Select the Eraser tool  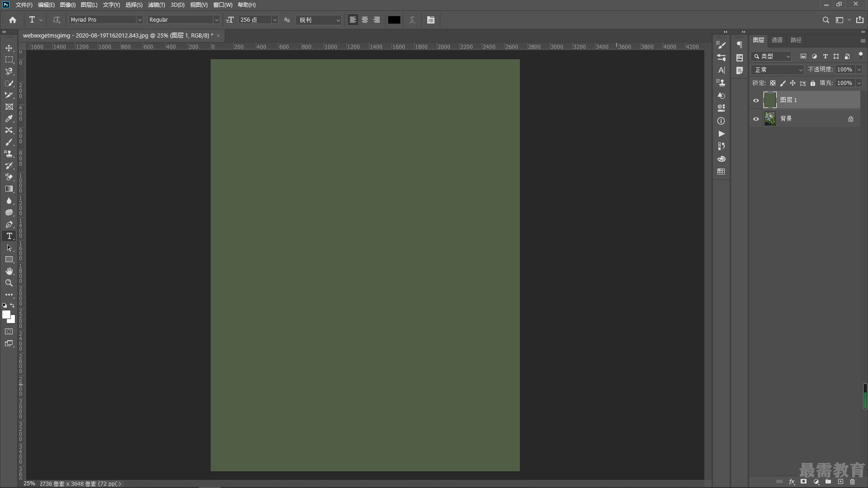click(9, 177)
